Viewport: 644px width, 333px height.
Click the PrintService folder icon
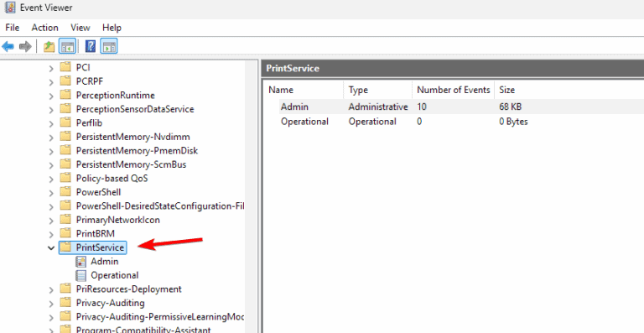coord(65,247)
